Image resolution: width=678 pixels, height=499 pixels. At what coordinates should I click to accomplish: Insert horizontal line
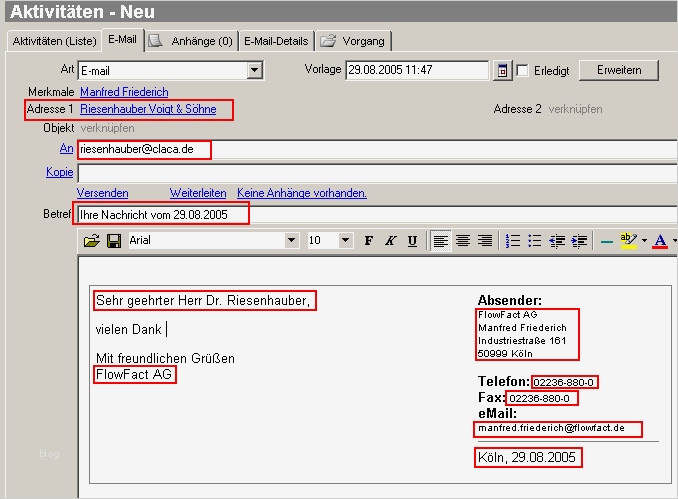(x=607, y=241)
